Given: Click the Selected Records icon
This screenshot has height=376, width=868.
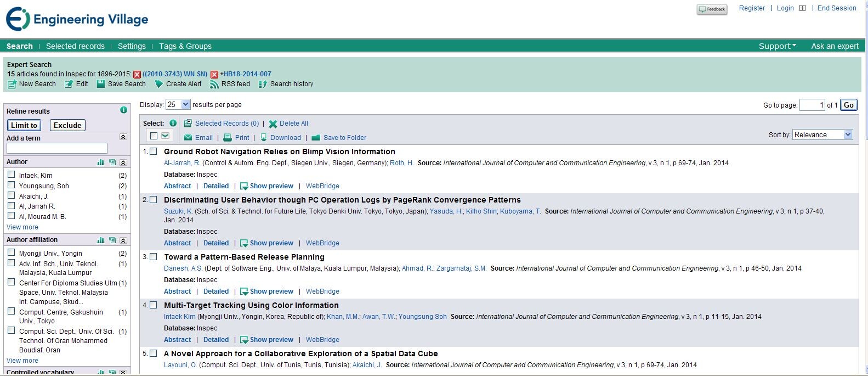Looking at the screenshot, I should tap(188, 124).
